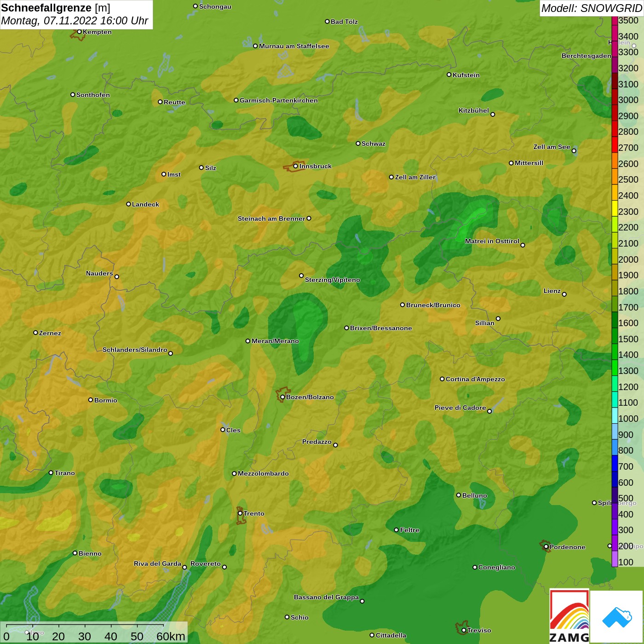Click the 700 blue legend swatch
The width and height of the screenshot is (644, 644).
click(x=615, y=463)
